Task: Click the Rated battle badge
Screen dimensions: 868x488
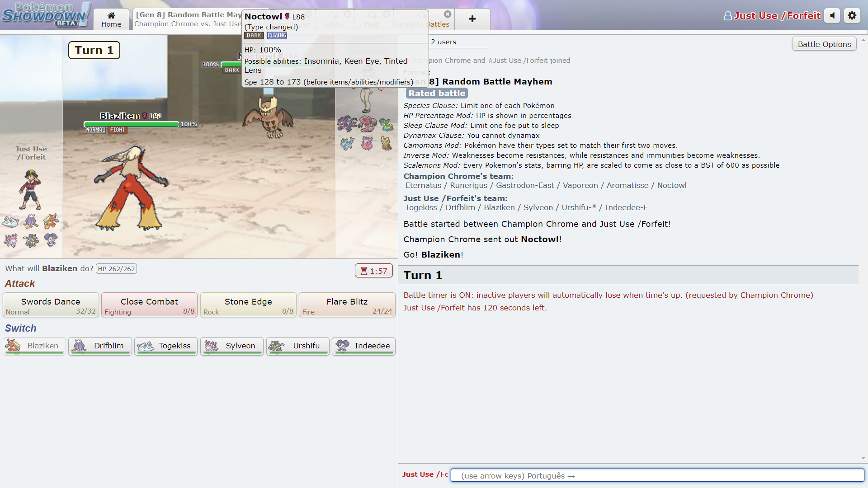Action: pos(437,93)
